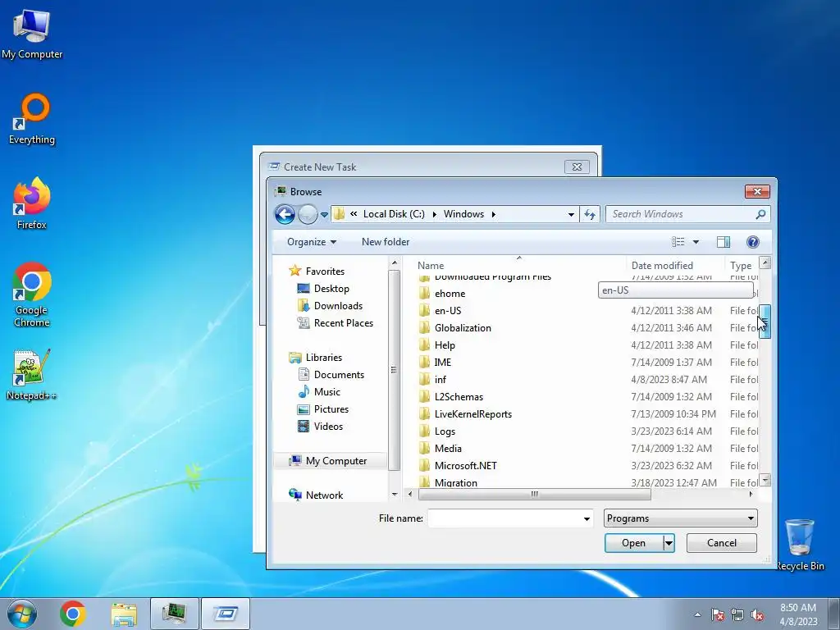Open the Google Chrome desktop shortcut
The width and height of the screenshot is (840, 630).
point(32,295)
